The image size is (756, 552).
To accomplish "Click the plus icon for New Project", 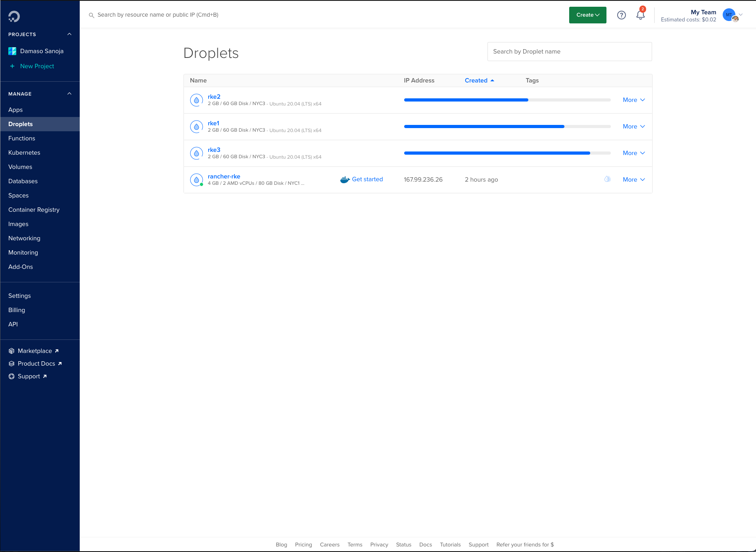I will pyautogui.click(x=12, y=66).
